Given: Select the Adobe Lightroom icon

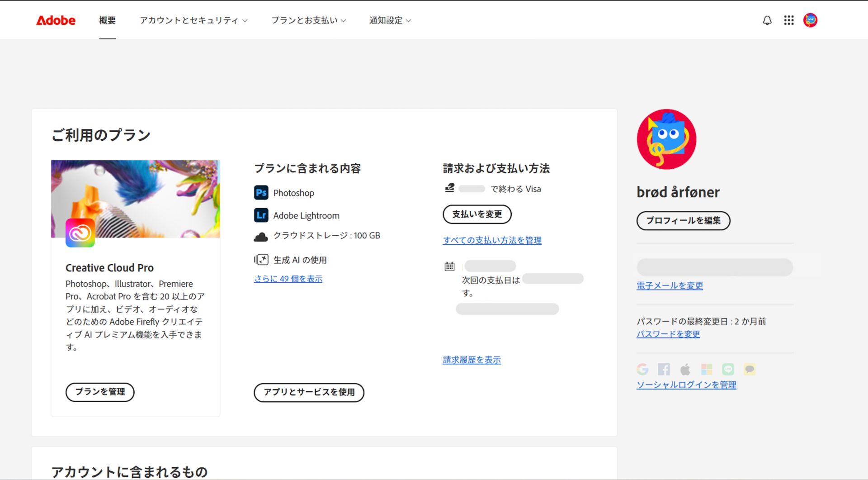Looking at the screenshot, I should coord(261,215).
